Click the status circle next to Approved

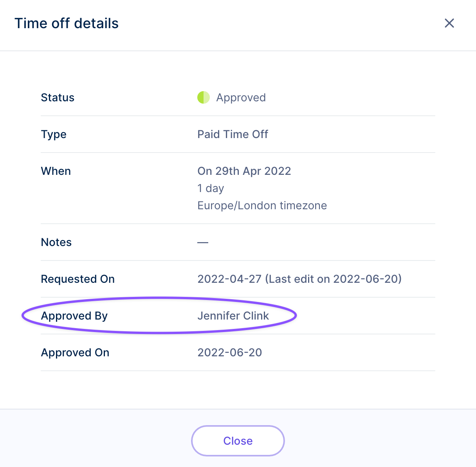pyautogui.click(x=204, y=97)
